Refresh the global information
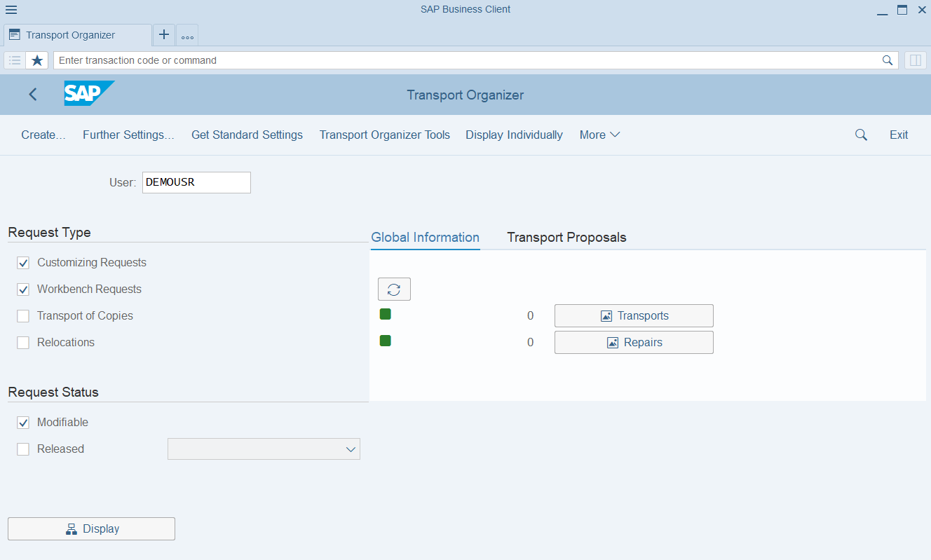 pyautogui.click(x=394, y=289)
